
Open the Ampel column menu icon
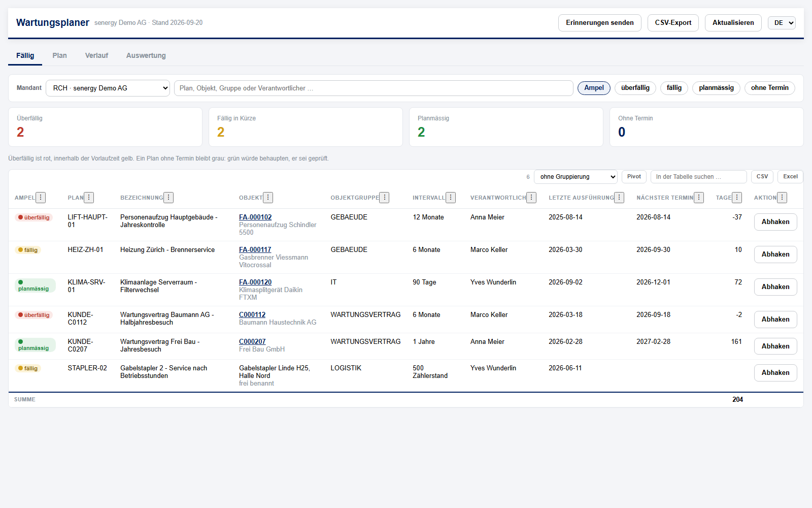(41, 198)
